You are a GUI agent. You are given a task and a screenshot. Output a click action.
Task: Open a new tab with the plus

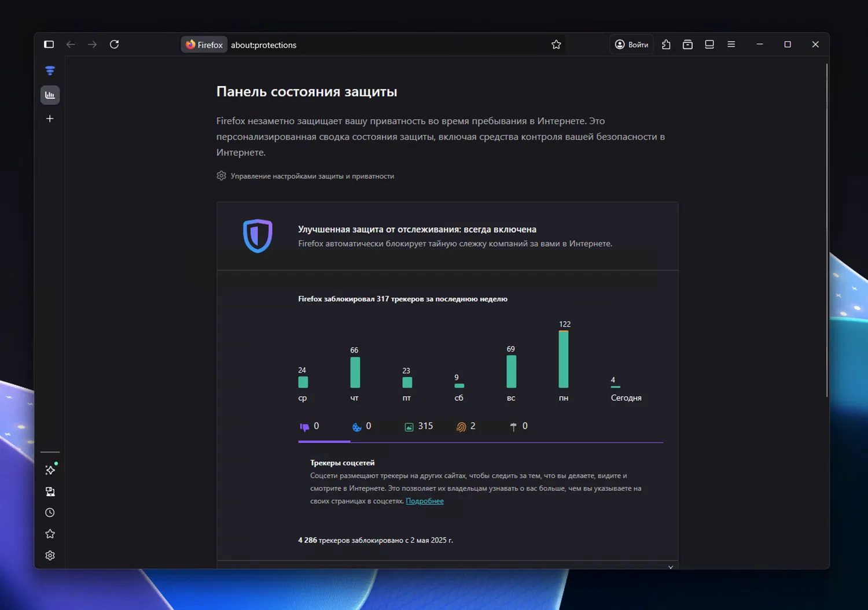[x=50, y=119]
